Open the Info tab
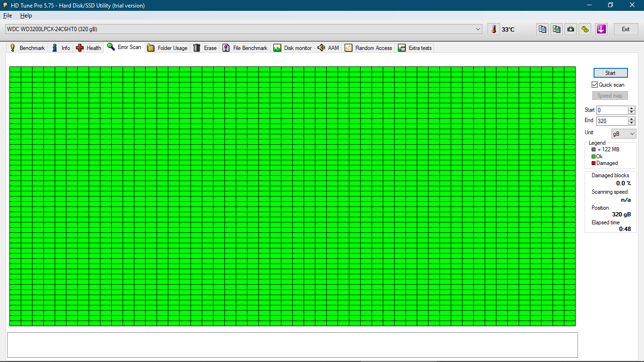644x362 pixels. [x=61, y=48]
